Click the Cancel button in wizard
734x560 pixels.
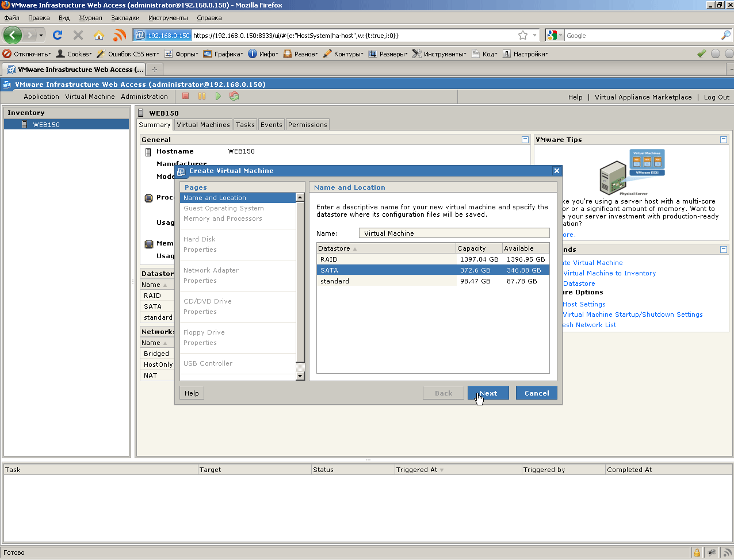coord(537,393)
